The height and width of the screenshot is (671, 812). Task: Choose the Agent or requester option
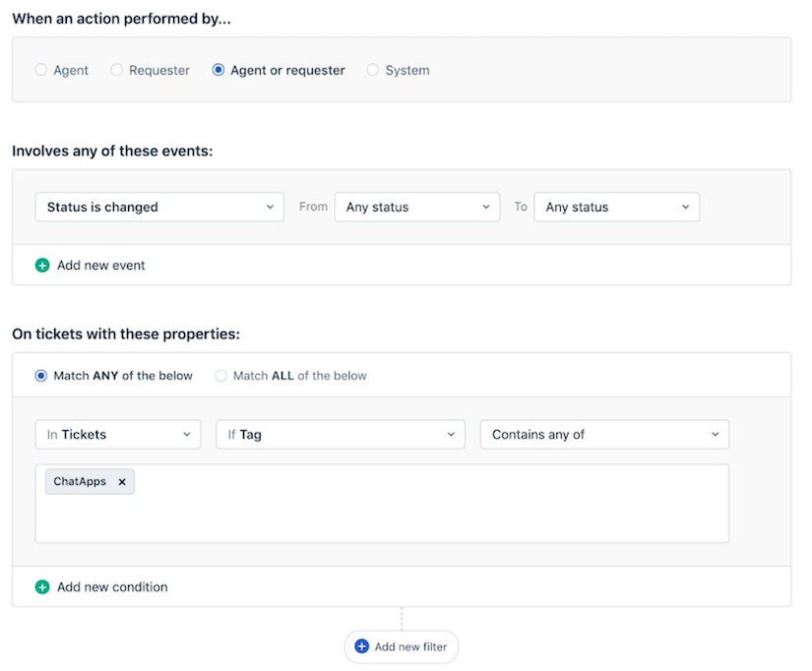219,71
